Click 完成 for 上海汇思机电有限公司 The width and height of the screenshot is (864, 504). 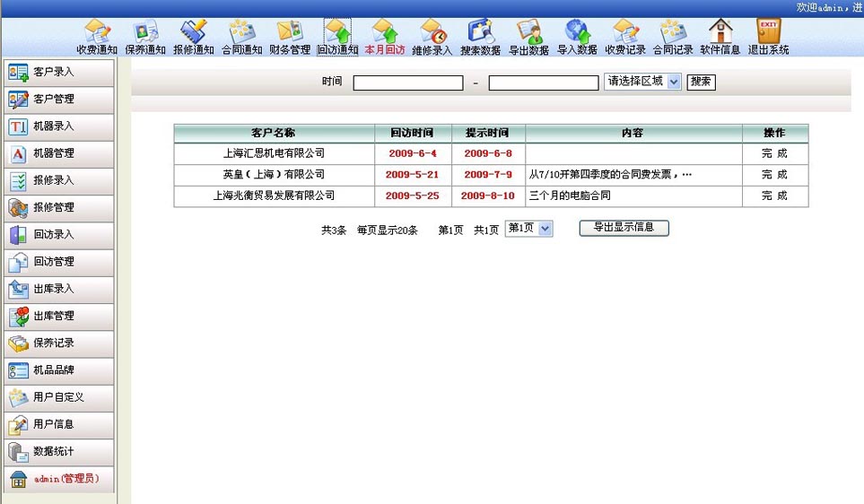click(775, 153)
